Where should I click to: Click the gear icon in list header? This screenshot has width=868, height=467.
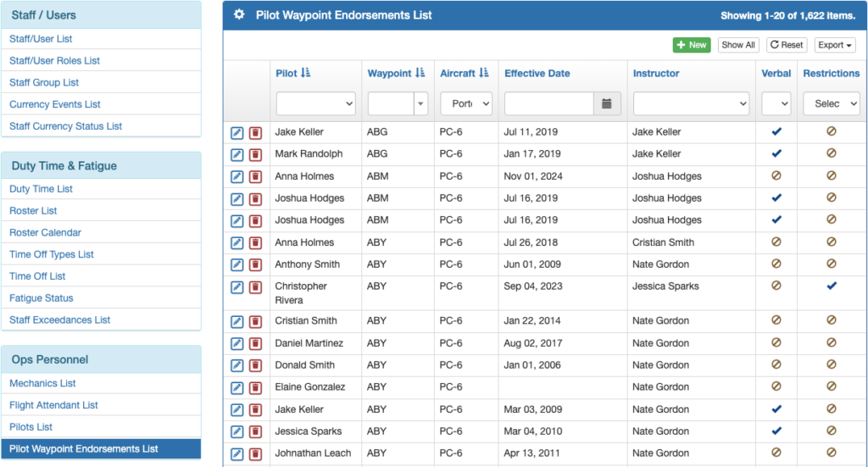point(240,15)
